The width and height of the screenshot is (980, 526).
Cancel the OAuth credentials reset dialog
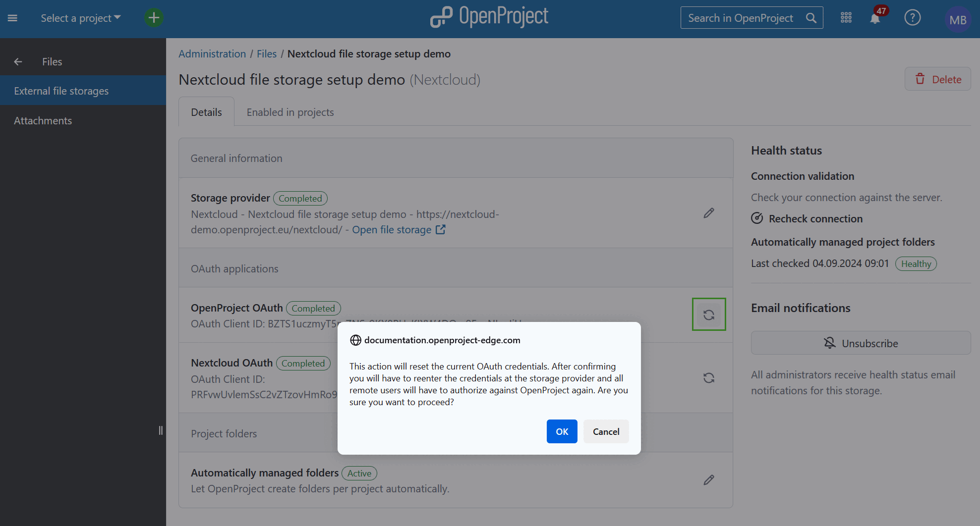606,431
